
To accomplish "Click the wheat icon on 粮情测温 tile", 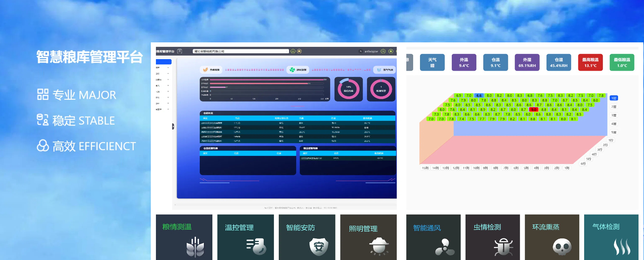I will click(x=195, y=247).
